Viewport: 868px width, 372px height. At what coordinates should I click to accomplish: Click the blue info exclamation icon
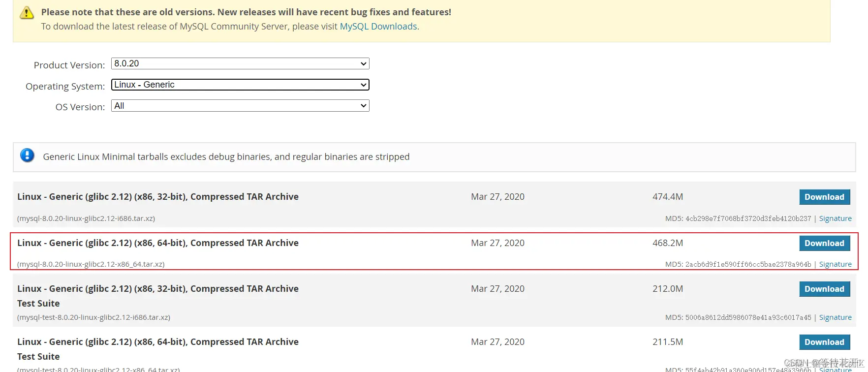(x=27, y=155)
